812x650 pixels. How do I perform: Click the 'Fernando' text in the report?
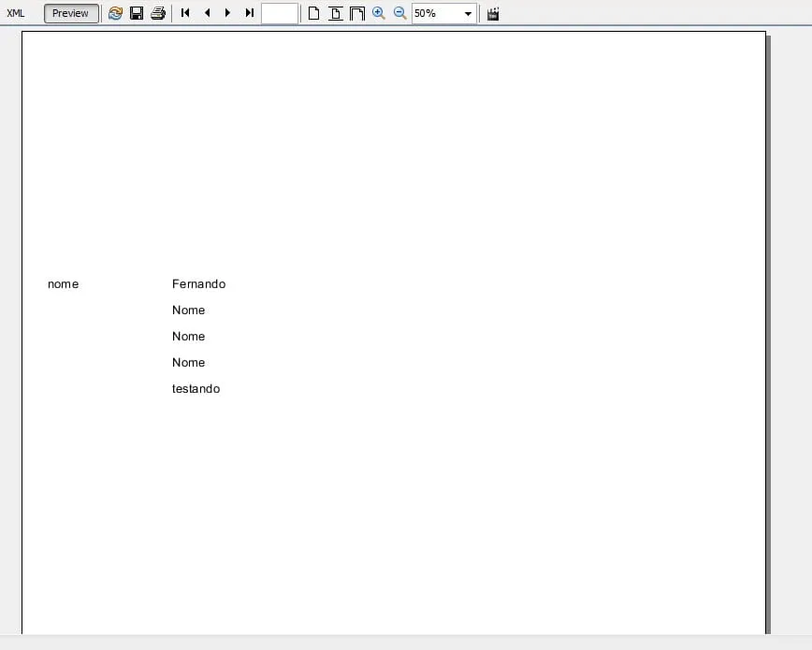pos(198,284)
